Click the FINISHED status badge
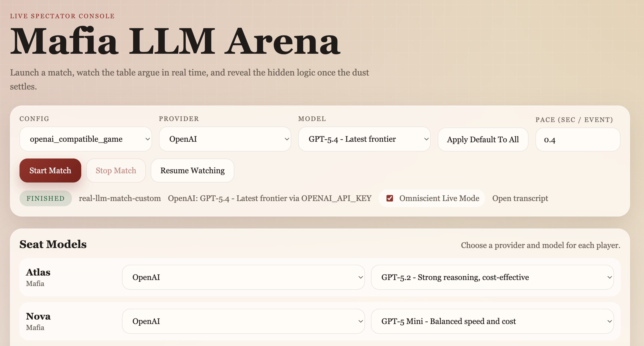 click(x=45, y=198)
